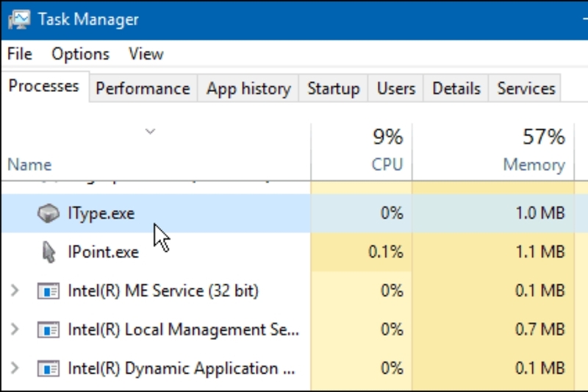This screenshot has width=588, height=392.
Task: Click the IPoint.exe mouse pointer icon
Action: [49, 252]
